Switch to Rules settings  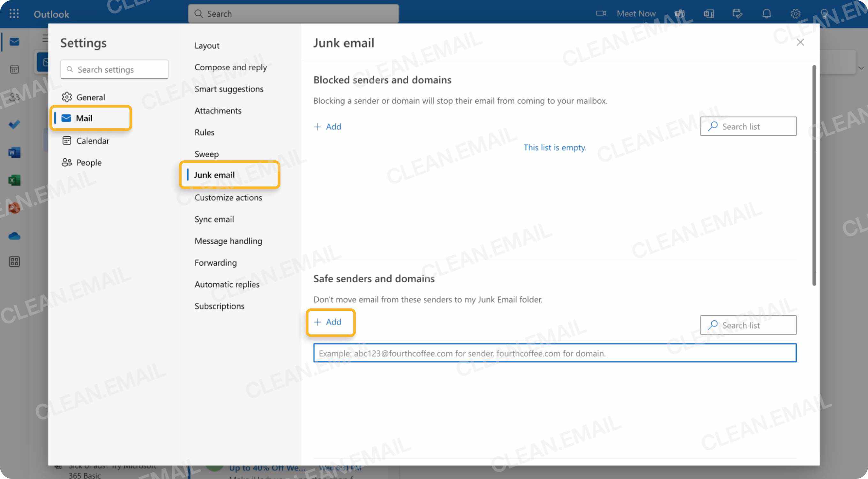point(204,132)
